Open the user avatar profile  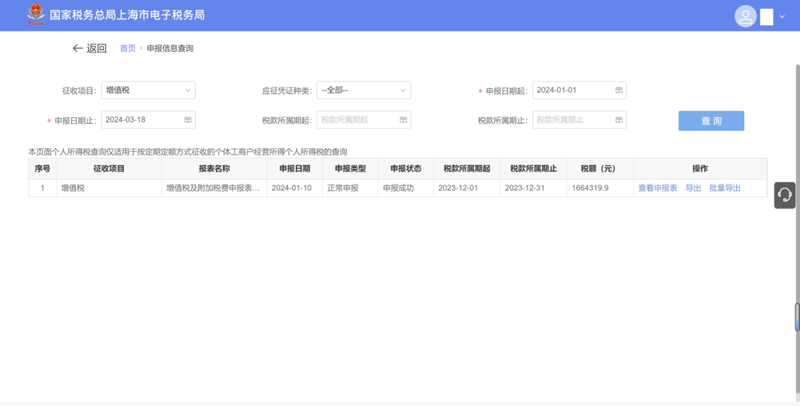[745, 16]
